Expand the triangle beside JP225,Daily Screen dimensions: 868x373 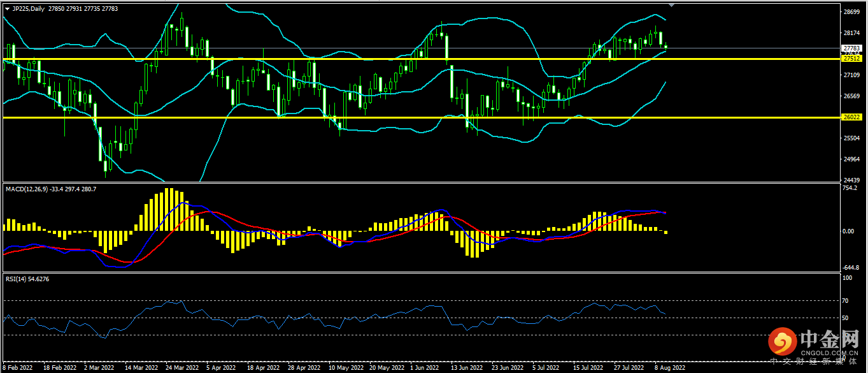(7, 9)
